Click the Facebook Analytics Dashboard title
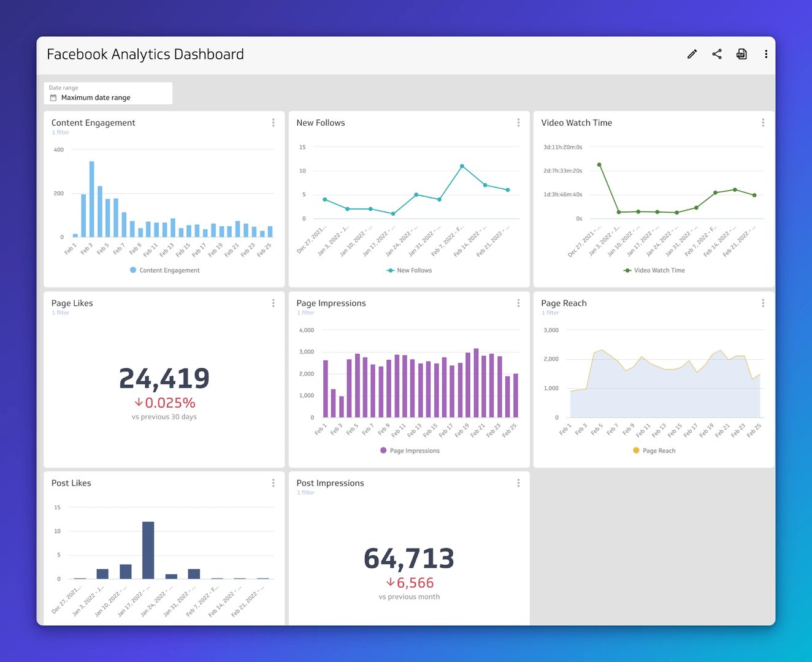The height and width of the screenshot is (662, 812). (x=145, y=55)
